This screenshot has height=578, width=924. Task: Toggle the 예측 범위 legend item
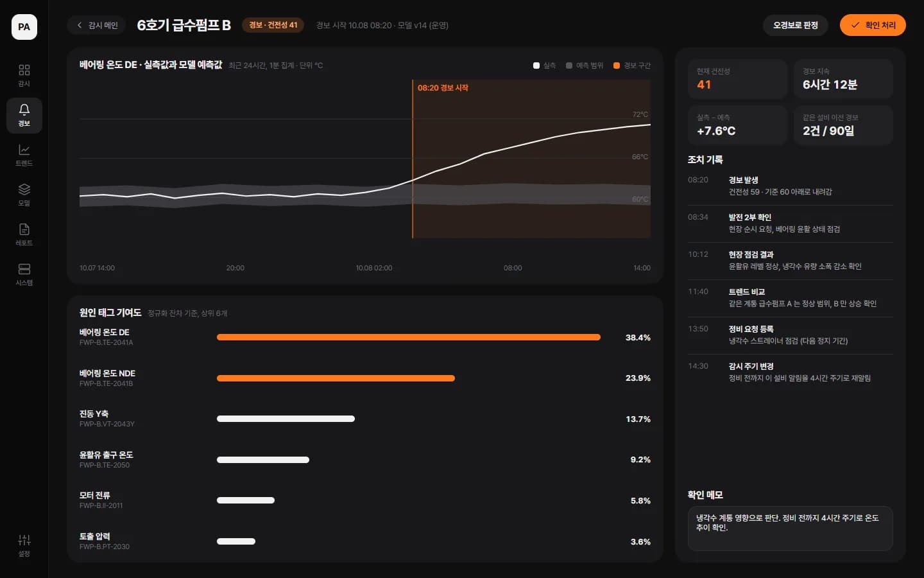(585, 66)
